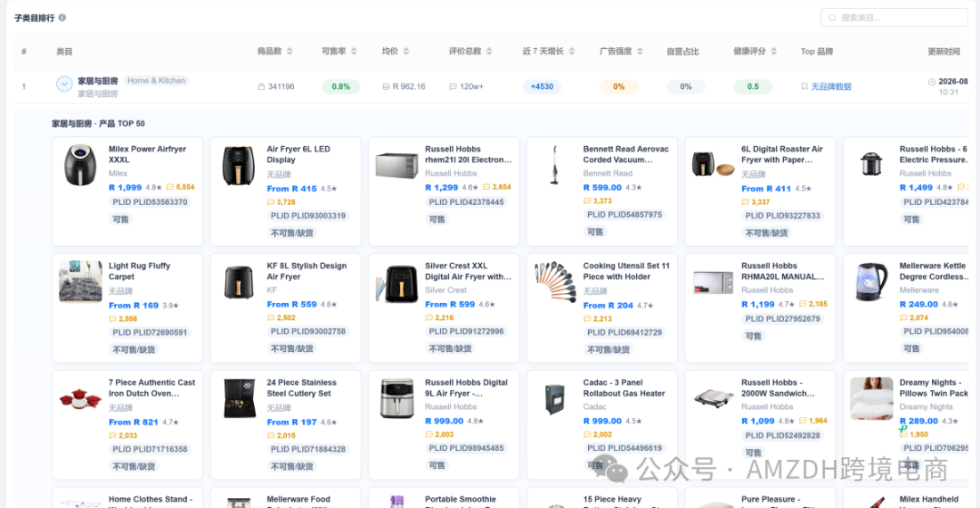This screenshot has height=508, width=980.
Task: Click the 0.5 health score badge
Action: pyautogui.click(x=752, y=87)
